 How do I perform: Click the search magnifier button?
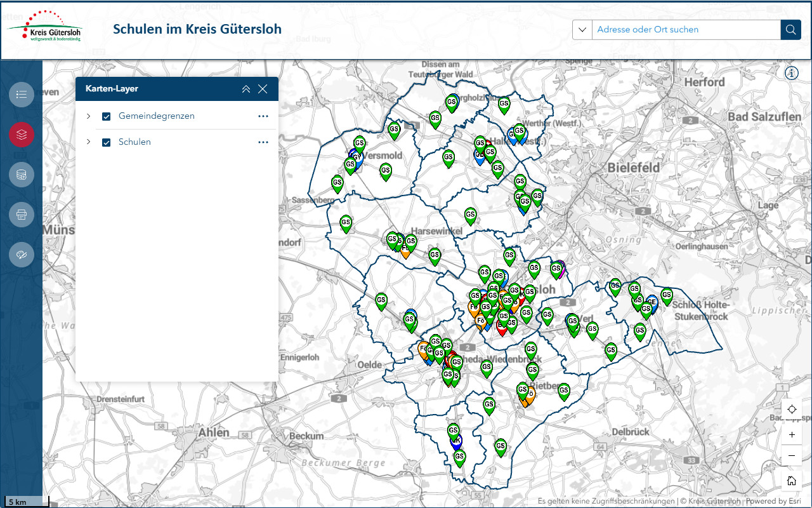tap(791, 30)
